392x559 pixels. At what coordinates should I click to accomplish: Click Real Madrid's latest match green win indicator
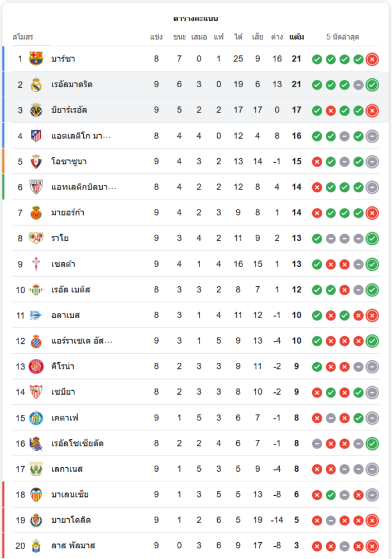click(x=372, y=85)
